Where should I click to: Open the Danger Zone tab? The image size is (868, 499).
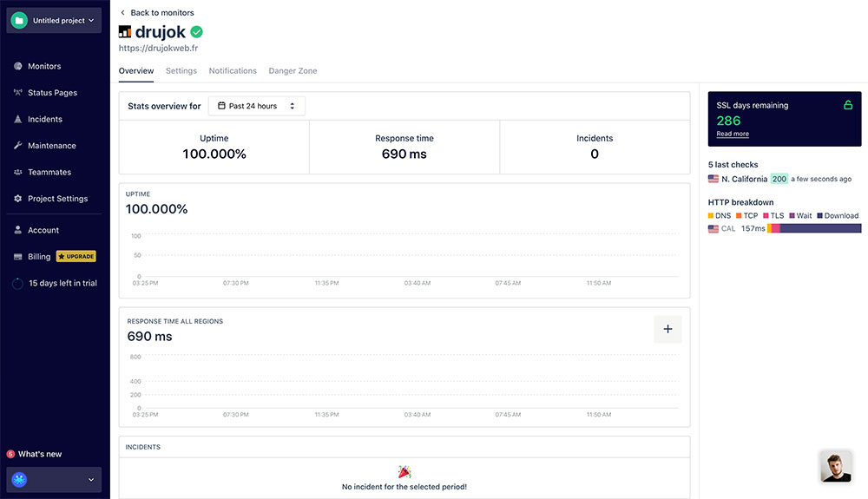293,71
